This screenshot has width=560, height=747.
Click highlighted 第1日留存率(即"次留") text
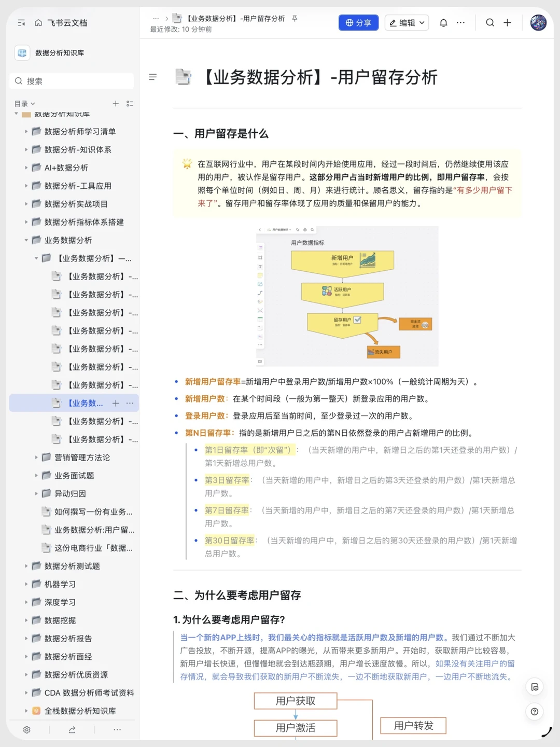coord(250,450)
